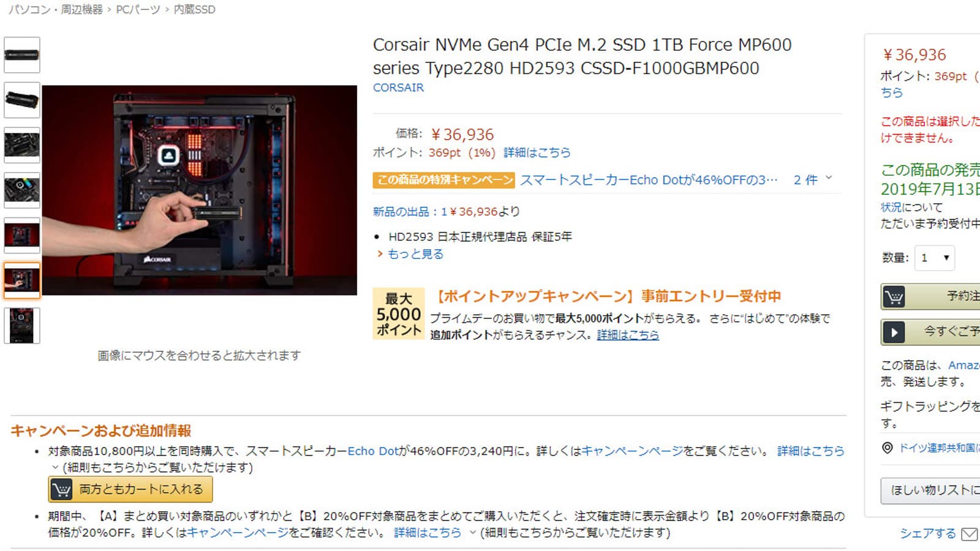Click ほしい物リスト wish list button
Viewport: 980px width, 551px height.
931,490
